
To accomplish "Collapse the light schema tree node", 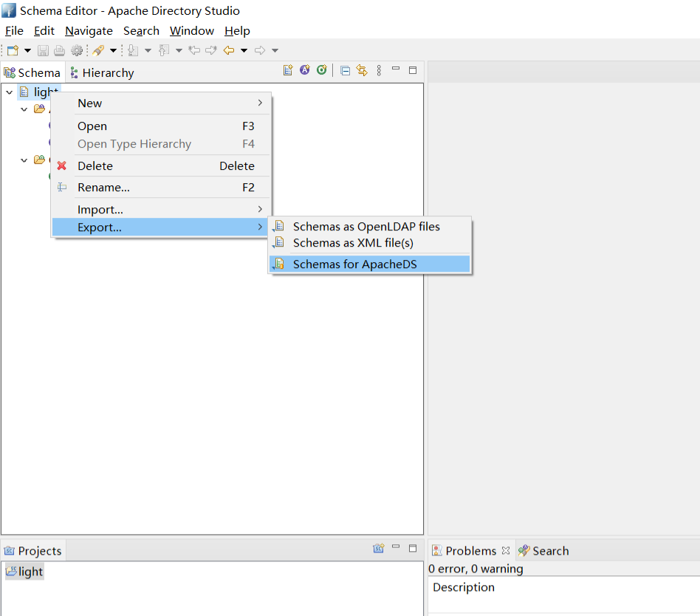I will click(9, 92).
